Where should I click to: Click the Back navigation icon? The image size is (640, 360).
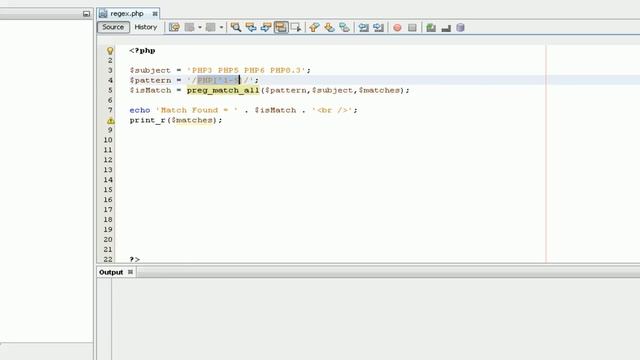(x=189, y=27)
